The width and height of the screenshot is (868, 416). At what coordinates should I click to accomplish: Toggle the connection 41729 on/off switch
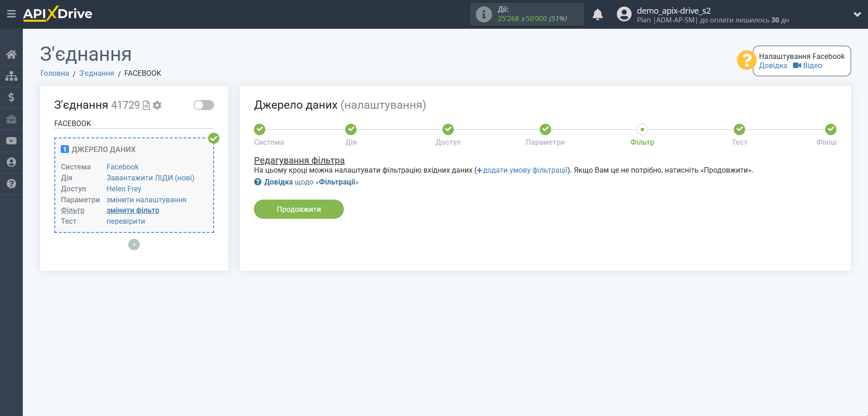pyautogui.click(x=204, y=105)
